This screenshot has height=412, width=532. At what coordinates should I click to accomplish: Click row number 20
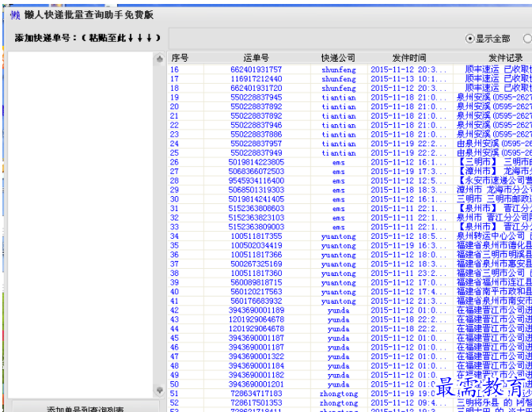[x=174, y=107]
